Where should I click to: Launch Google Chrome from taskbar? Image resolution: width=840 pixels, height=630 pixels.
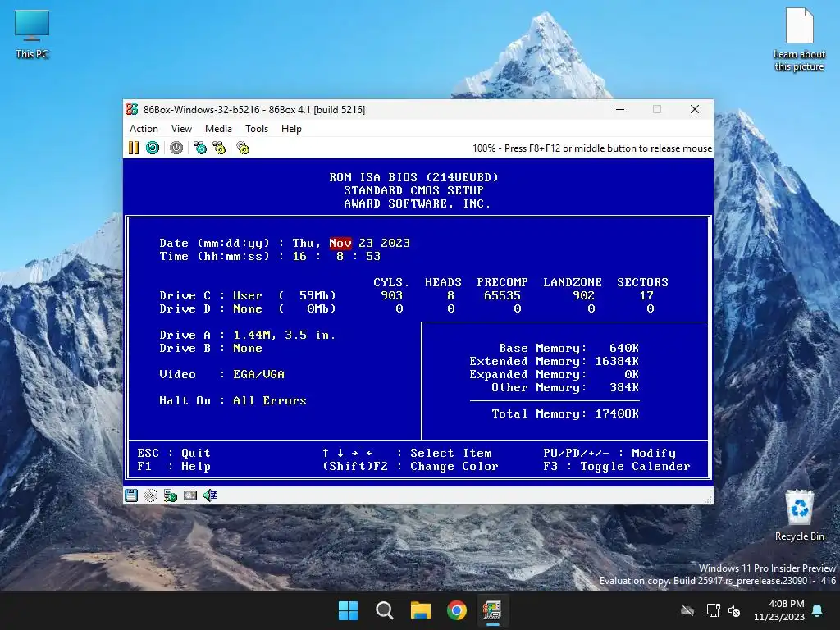point(457,610)
